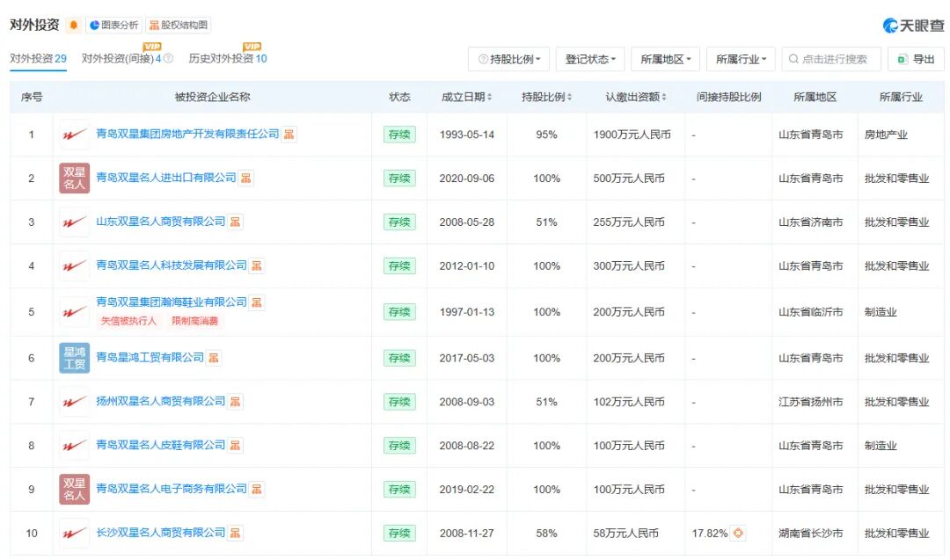The image size is (950, 560).
Task: Open 青岛双星集团瀚海鞋业有限公司 link
Action: click(x=172, y=302)
